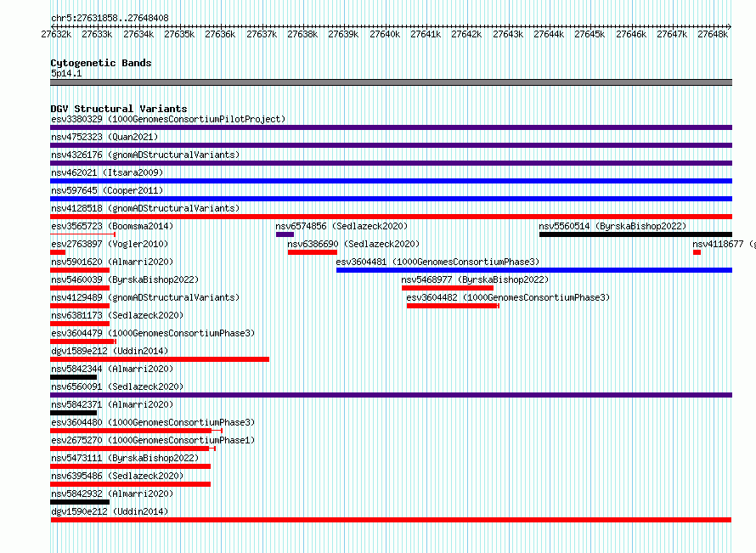Click nsv4129489 gnomAD variant label
This screenshot has height=553, width=756.
click(145, 297)
